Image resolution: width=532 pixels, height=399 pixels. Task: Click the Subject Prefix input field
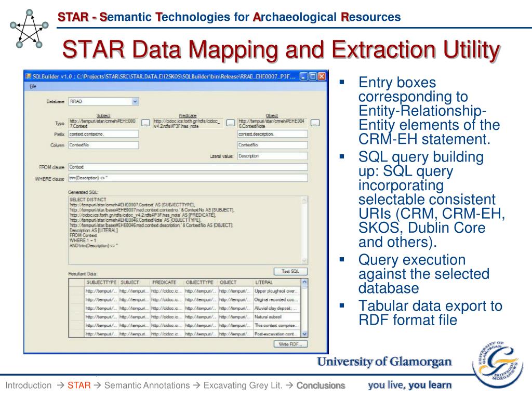click(x=103, y=134)
